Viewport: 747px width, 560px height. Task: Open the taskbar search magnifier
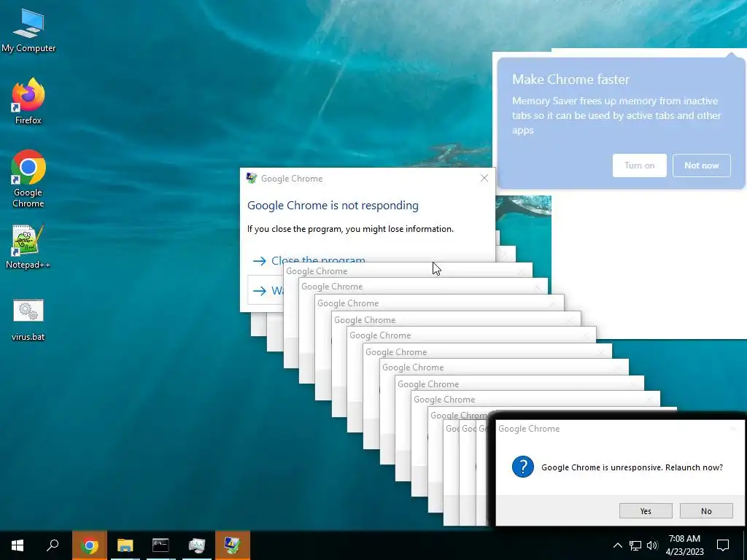click(x=53, y=545)
